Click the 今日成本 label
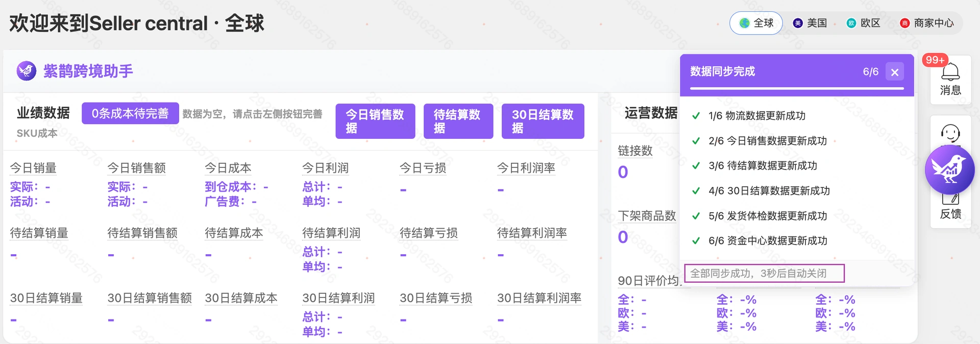 228,168
